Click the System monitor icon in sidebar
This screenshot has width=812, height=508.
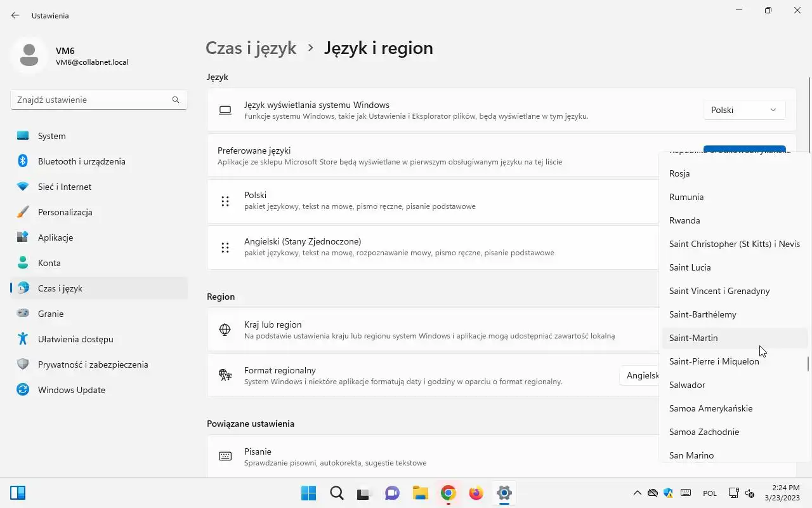[x=23, y=136]
